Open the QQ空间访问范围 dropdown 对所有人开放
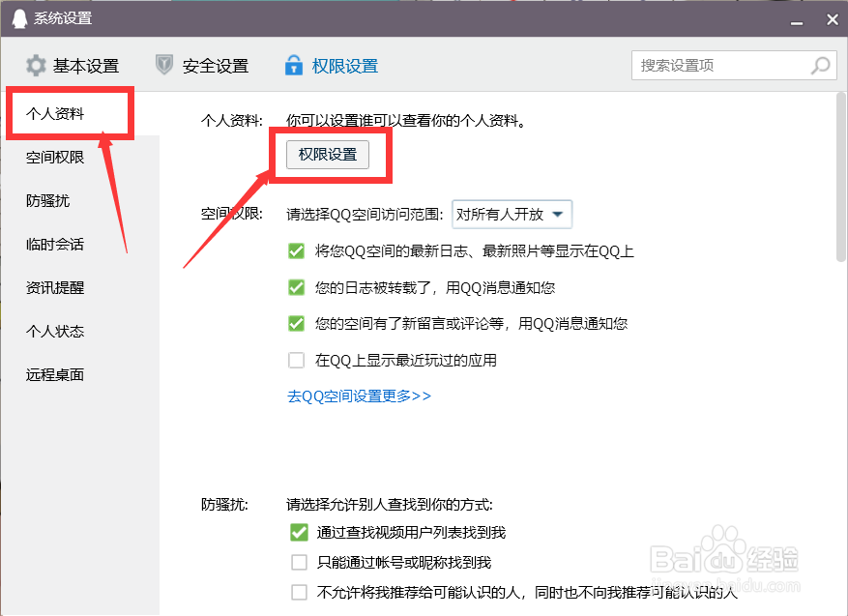This screenshot has height=616, width=848. click(512, 214)
